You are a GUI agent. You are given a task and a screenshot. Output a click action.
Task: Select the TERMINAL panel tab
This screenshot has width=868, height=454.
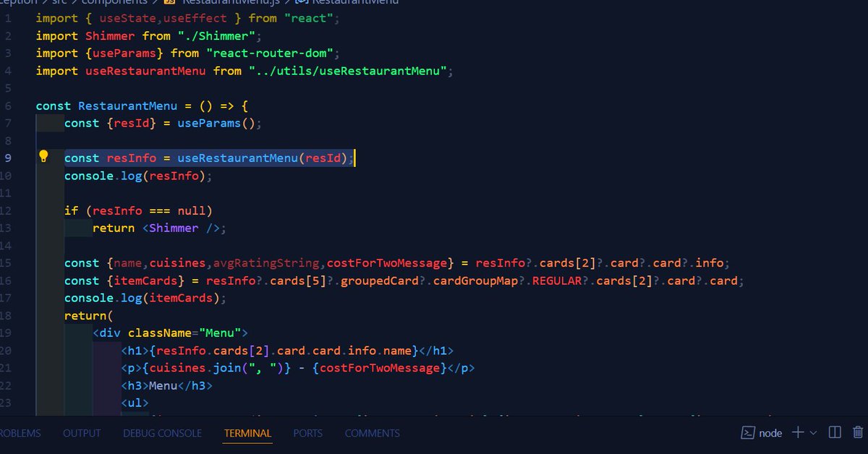coord(247,434)
